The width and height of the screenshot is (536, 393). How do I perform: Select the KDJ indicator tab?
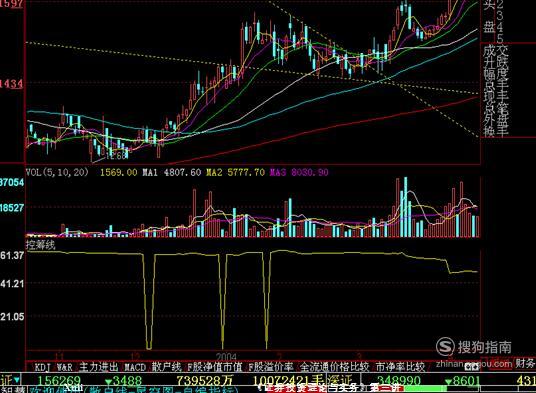tap(42, 367)
